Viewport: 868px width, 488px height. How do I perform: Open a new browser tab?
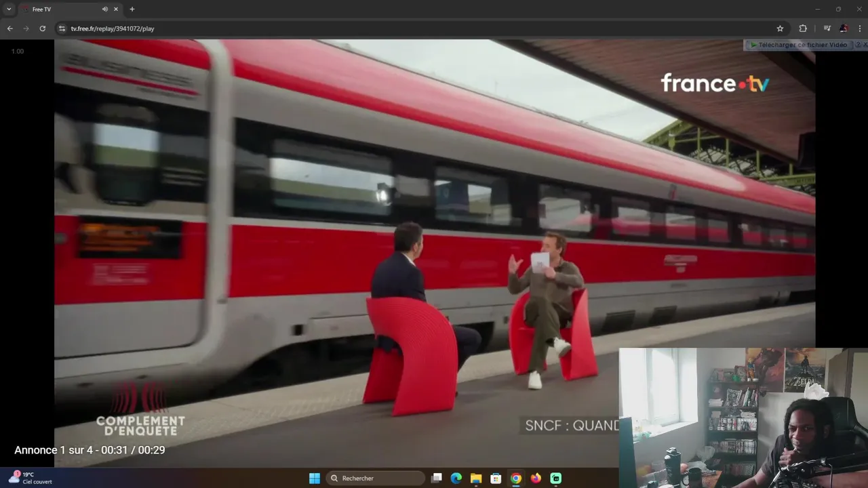pyautogui.click(x=132, y=9)
